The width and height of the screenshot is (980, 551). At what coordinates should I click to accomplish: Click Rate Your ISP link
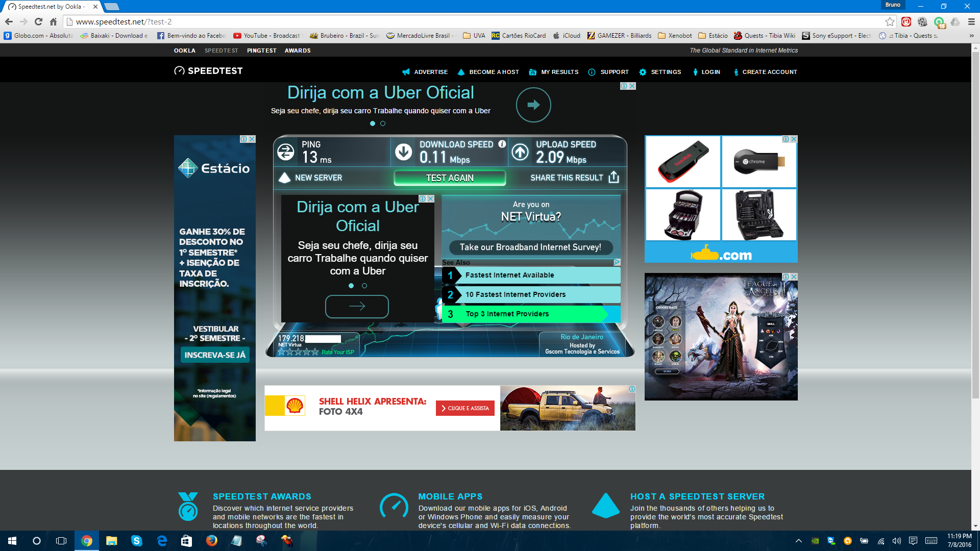click(x=338, y=352)
